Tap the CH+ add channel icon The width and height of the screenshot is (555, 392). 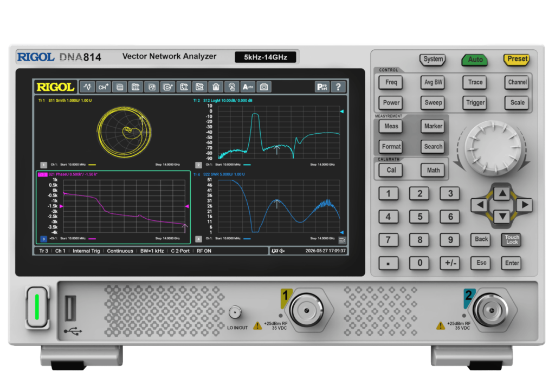pos(104,87)
